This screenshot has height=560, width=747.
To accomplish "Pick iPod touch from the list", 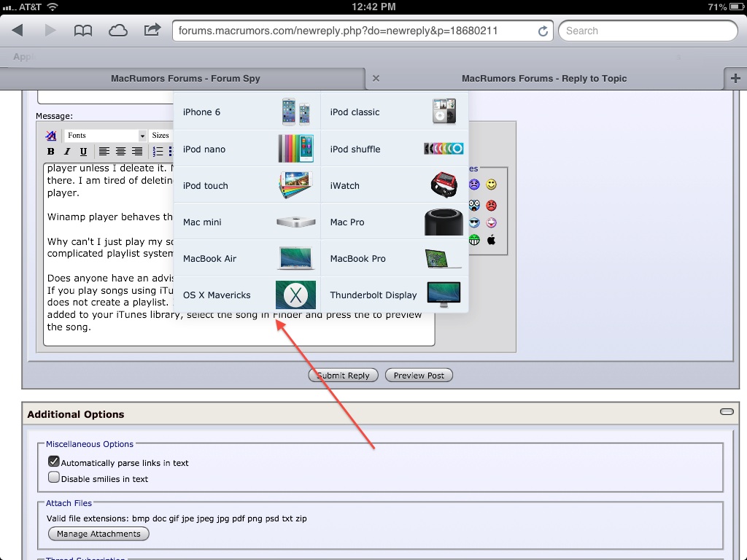I will tap(247, 185).
